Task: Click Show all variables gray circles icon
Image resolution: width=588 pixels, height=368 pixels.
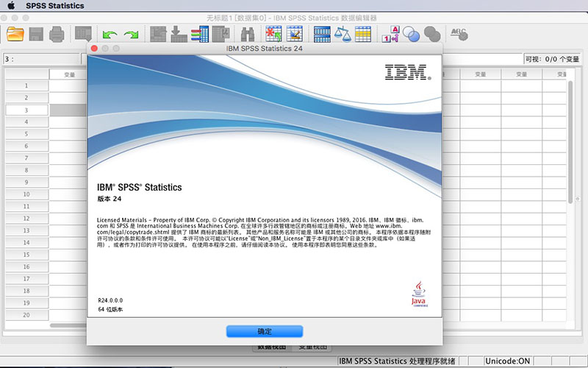Action: [432, 34]
